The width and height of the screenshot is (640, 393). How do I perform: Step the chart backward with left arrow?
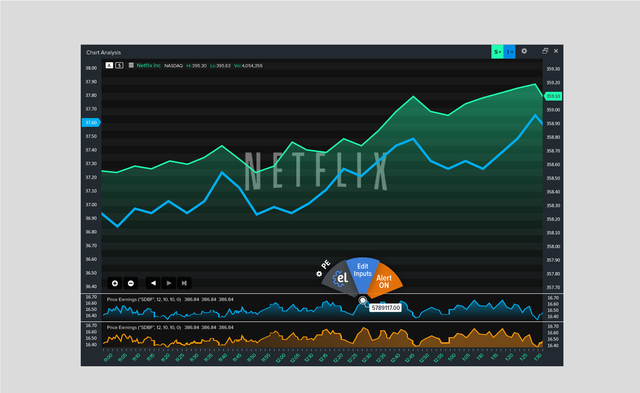(153, 283)
